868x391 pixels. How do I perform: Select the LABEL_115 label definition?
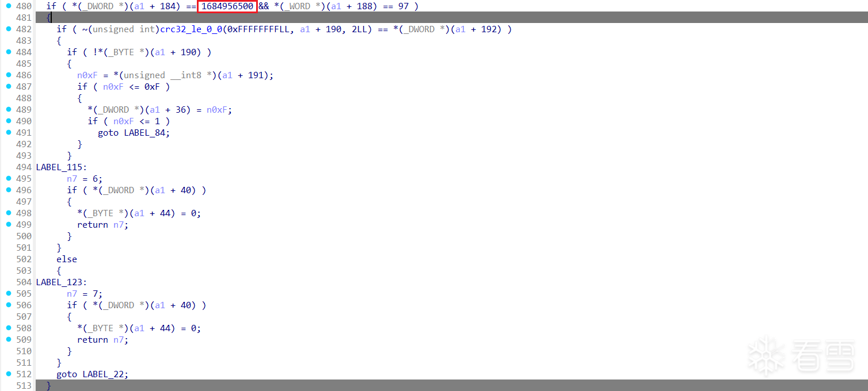pyautogui.click(x=62, y=167)
